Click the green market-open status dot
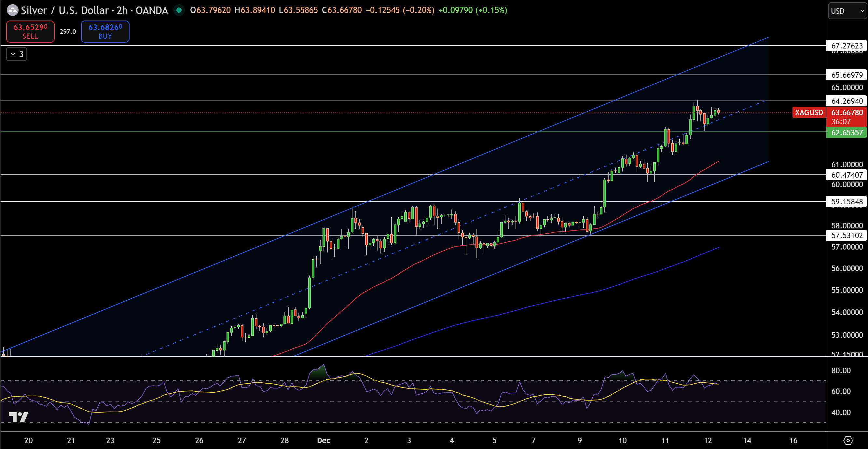 [x=179, y=10]
